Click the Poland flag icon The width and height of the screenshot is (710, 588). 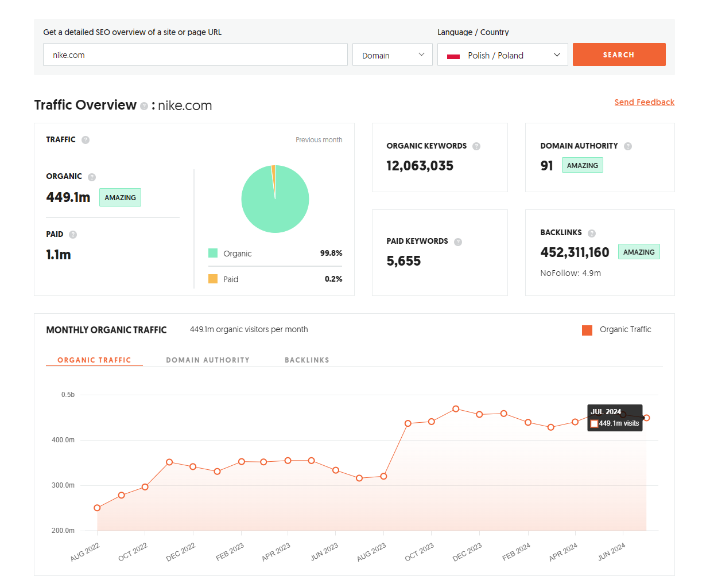[453, 56]
